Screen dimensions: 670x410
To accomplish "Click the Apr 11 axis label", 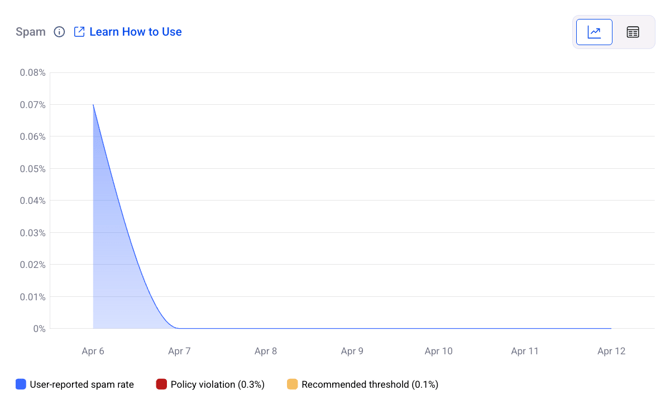I will click(525, 351).
